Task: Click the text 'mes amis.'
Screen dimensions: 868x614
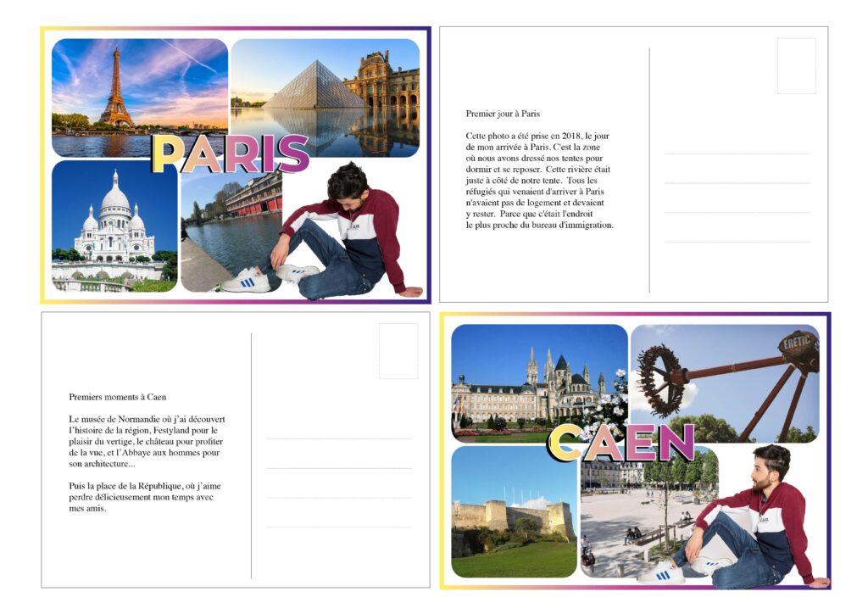Action: tap(87, 508)
